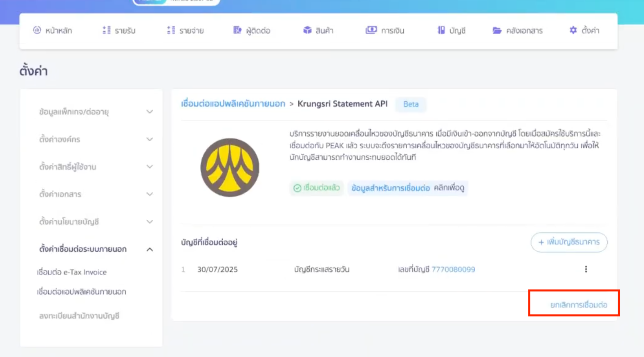Click the เชื่อมต่อแอปพลิเคชันภายนอก breadcrumb link
This screenshot has height=357, width=644.
(x=233, y=104)
